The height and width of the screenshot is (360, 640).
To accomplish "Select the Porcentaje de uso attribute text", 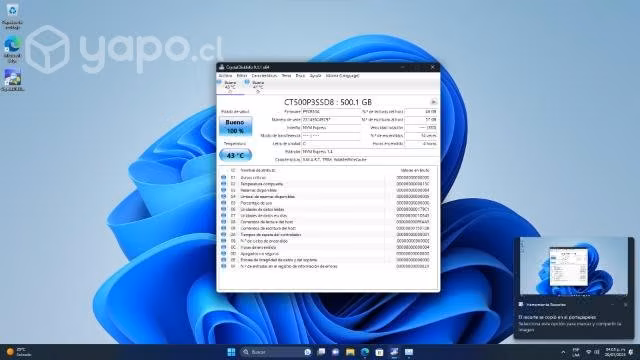I will click(x=256, y=203).
